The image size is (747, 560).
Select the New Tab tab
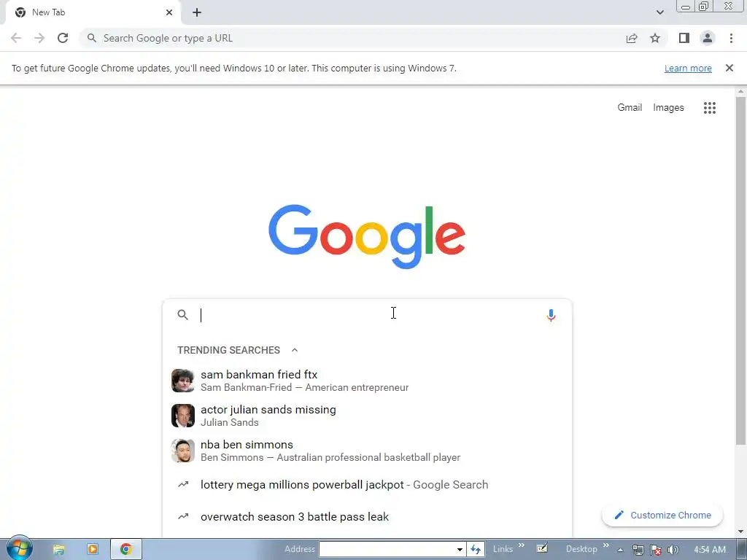93,12
